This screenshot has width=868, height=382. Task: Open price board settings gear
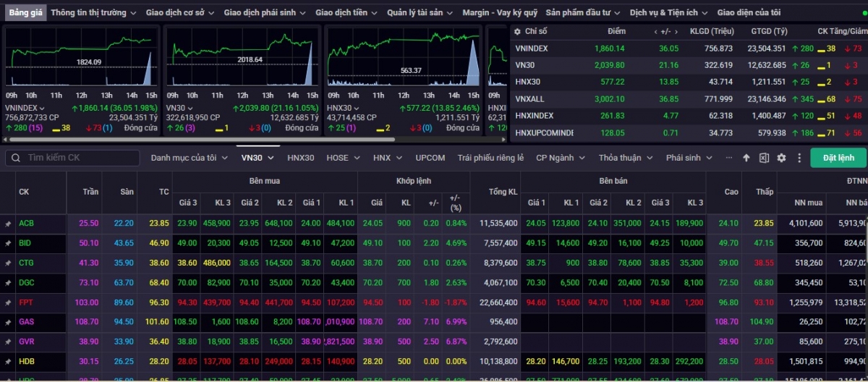pyautogui.click(x=781, y=158)
